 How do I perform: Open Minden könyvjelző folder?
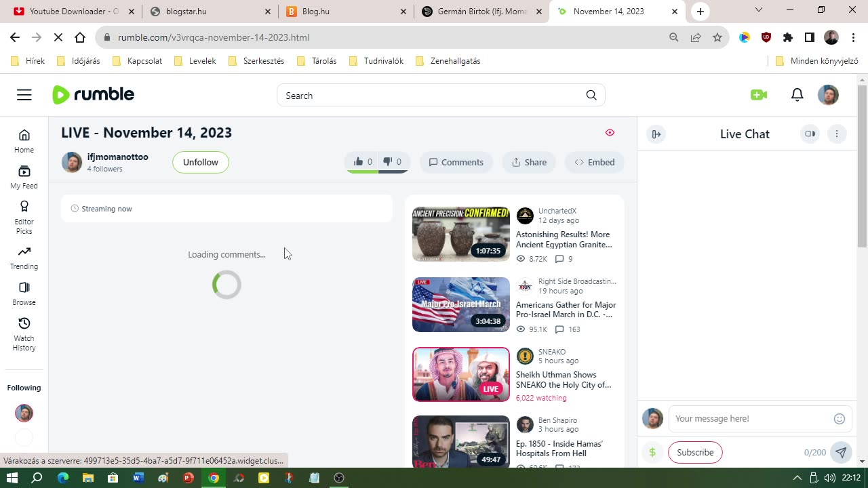click(816, 61)
